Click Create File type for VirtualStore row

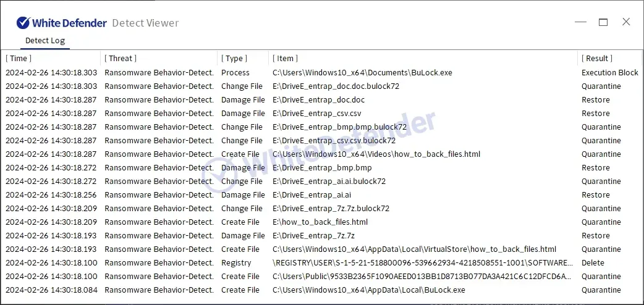point(240,249)
